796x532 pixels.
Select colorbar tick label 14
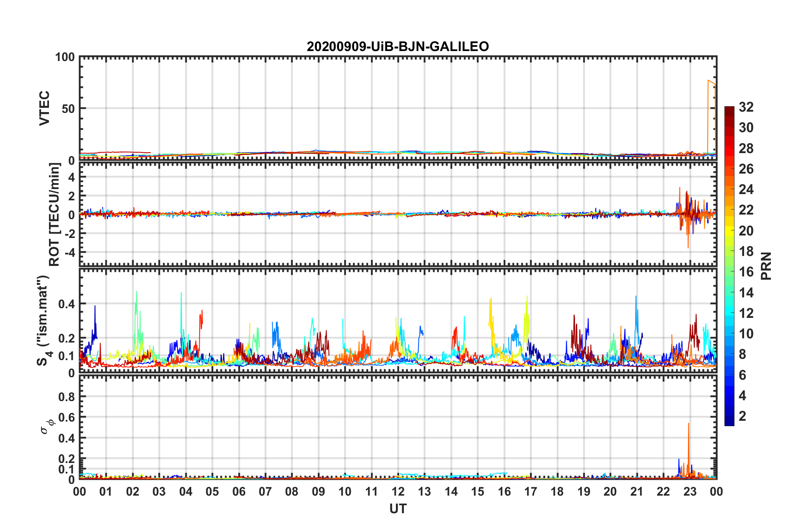(746, 293)
